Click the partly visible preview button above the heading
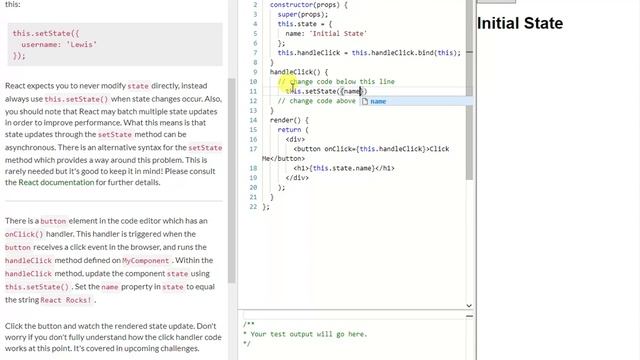640x360 pixels. coord(496,2)
